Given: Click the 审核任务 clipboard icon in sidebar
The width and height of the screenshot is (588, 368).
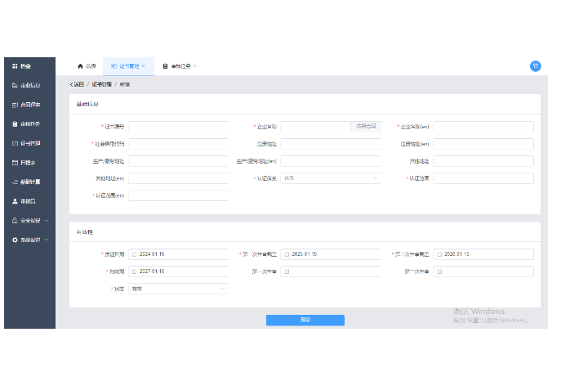Looking at the screenshot, I should (15, 124).
